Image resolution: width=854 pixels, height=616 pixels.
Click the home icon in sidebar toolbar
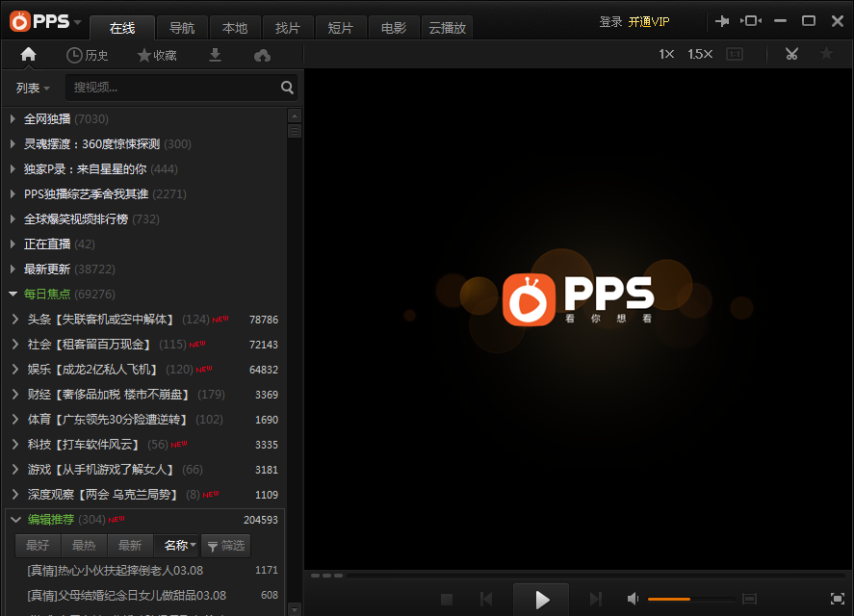pos(28,55)
